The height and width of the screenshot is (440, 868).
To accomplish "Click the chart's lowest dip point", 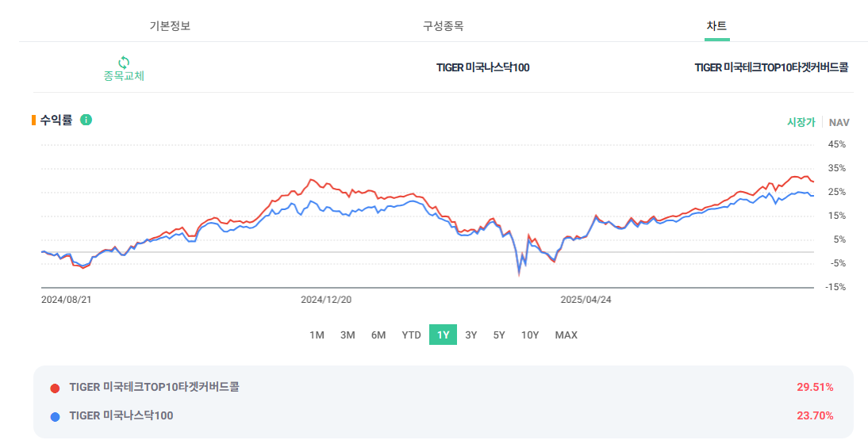I will point(519,274).
